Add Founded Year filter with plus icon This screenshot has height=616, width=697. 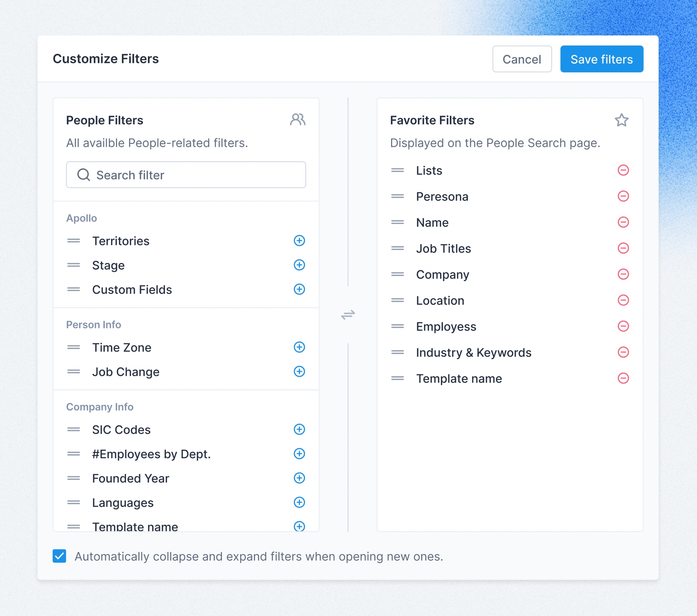(x=299, y=478)
